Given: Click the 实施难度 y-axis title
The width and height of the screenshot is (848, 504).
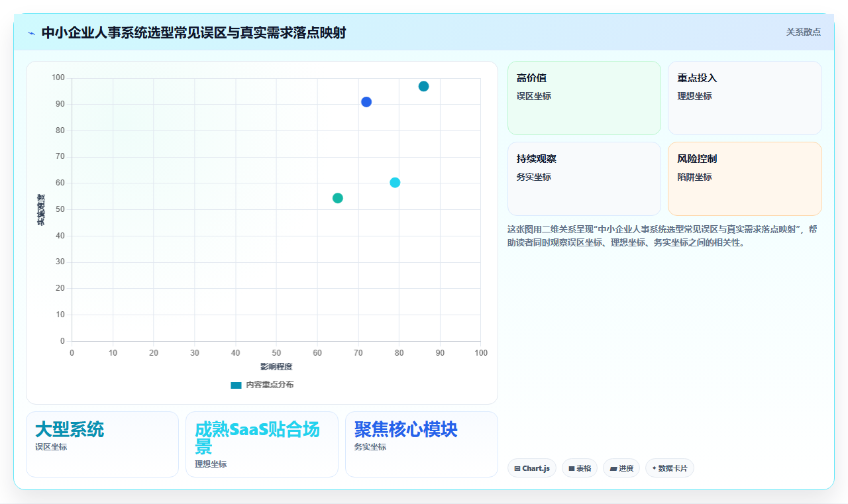Looking at the screenshot, I should click(41, 209).
